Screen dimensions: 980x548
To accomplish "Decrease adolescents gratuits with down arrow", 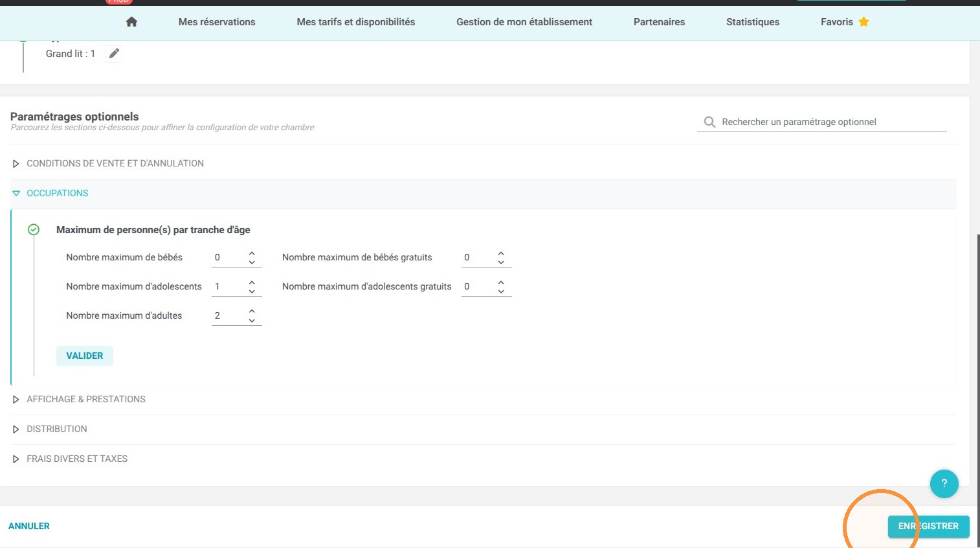I will pyautogui.click(x=501, y=291).
